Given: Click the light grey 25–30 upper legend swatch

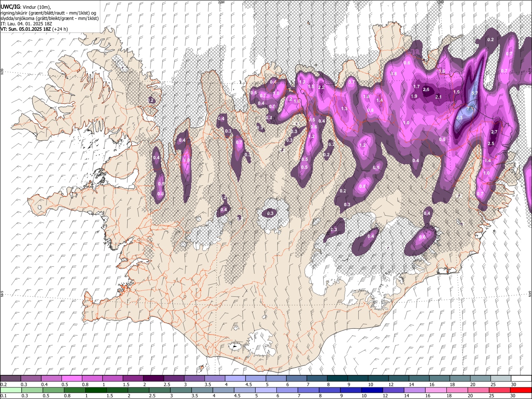Looking at the screenshot, I should pyautogui.click(x=500, y=379).
